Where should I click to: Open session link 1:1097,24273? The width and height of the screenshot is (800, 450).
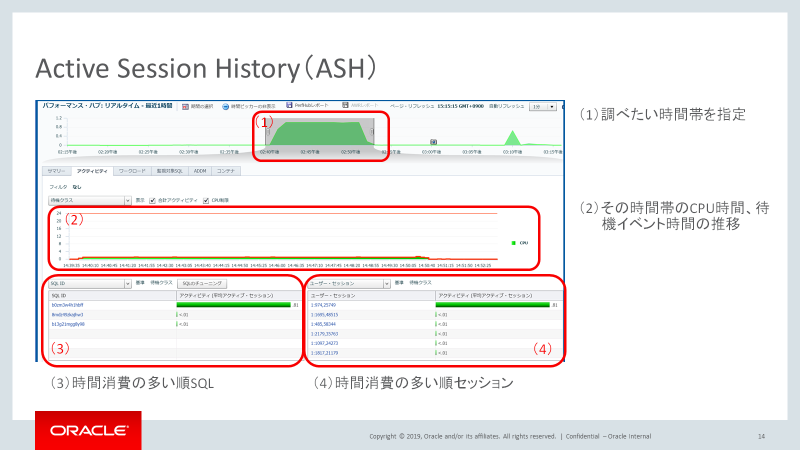tap(324, 343)
